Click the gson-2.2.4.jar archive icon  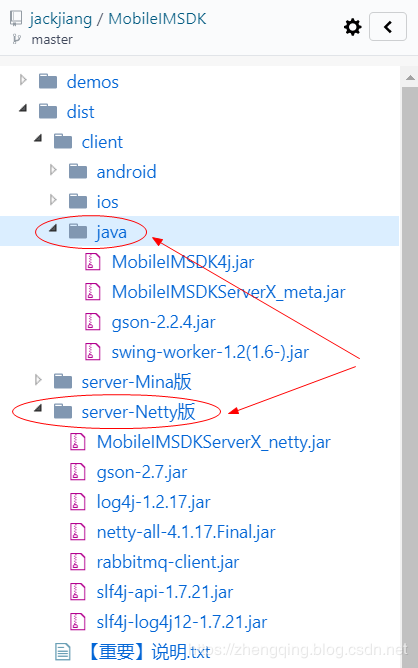[x=92, y=322]
